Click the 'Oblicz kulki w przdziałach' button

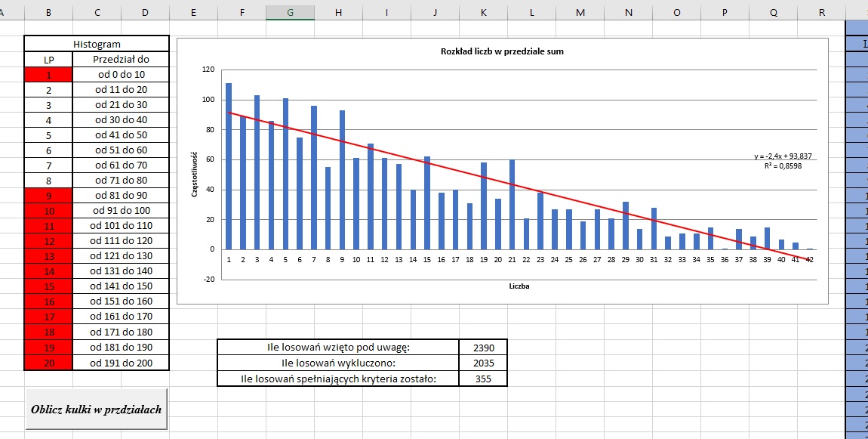point(96,409)
